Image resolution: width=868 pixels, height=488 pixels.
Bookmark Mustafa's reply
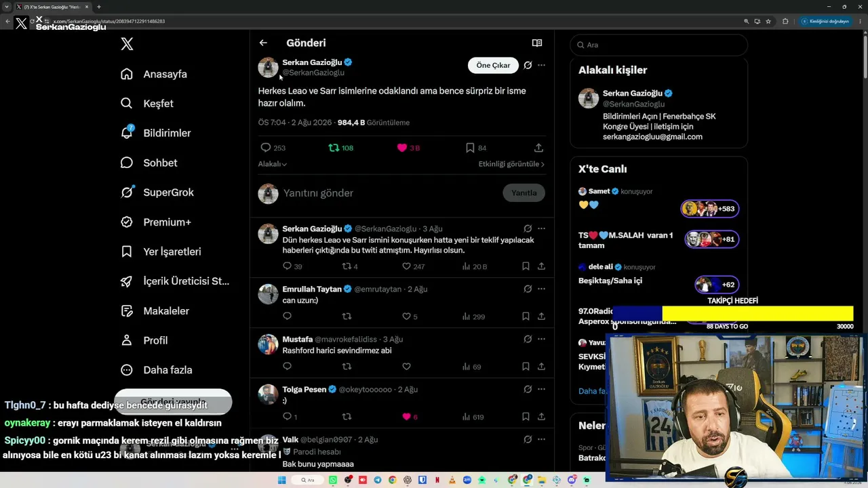point(526,367)
